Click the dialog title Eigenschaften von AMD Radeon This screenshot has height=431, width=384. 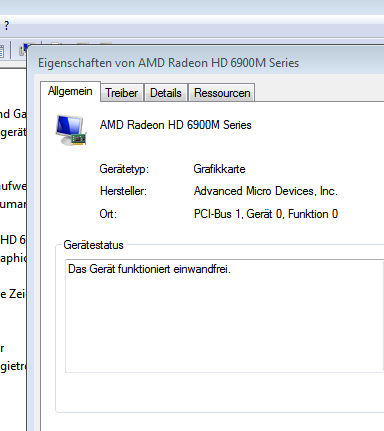[x=168, y=63]
